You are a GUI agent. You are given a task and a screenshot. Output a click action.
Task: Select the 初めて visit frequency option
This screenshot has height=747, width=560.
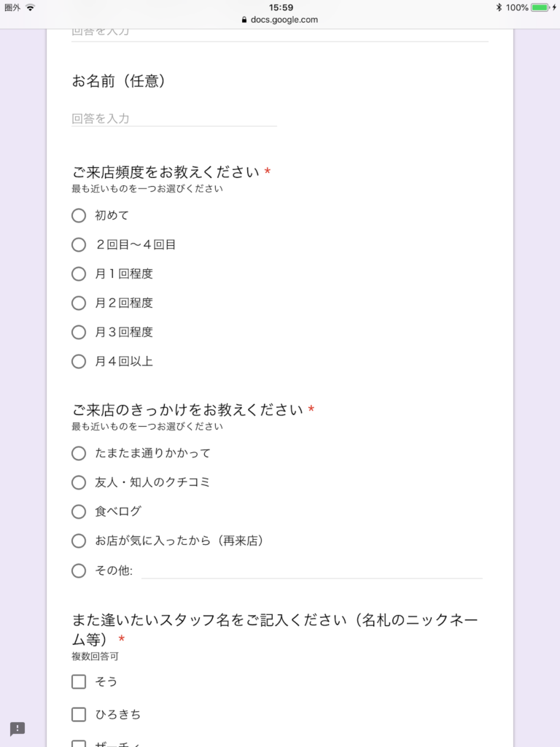79,215
